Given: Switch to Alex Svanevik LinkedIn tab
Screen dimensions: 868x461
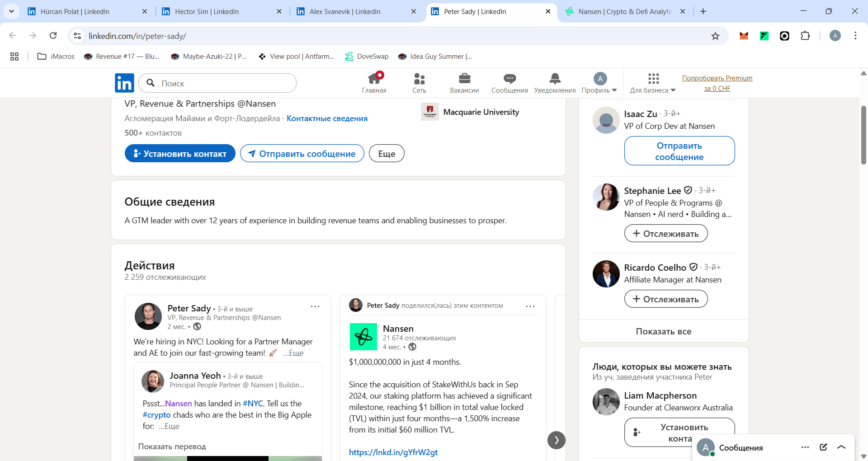Looking at the screenshot, I should pos(357,11).
